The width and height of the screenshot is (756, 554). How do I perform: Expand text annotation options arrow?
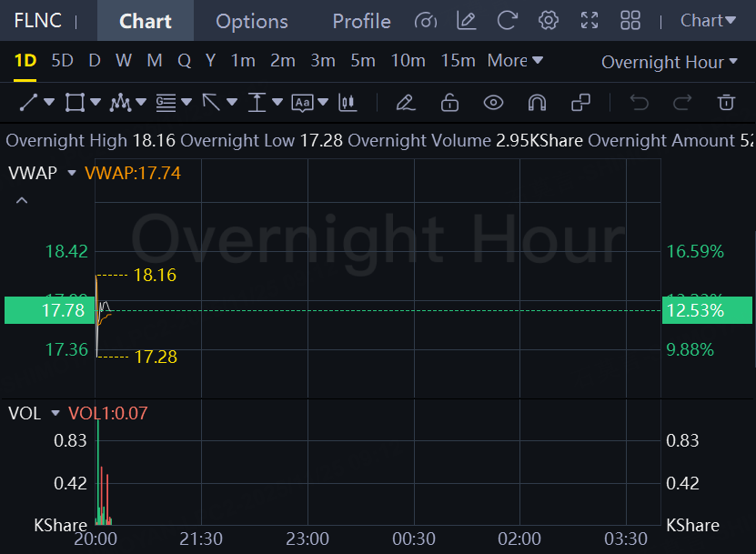(x=323, y=102)
